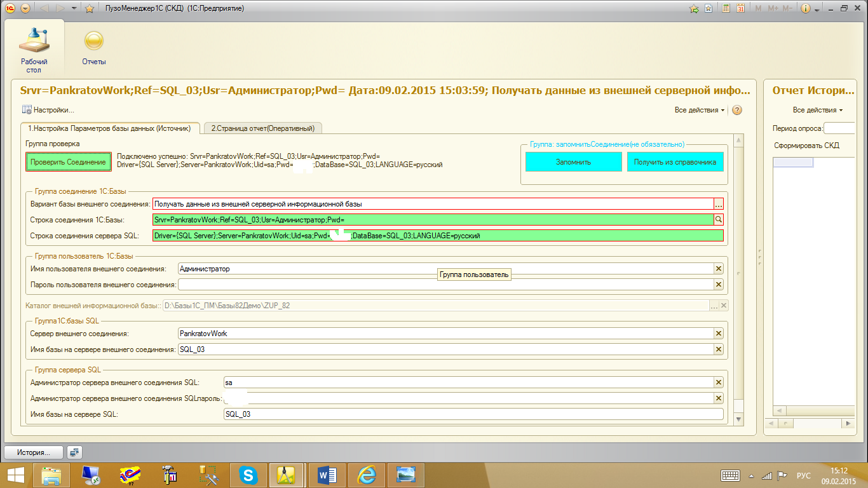
Task: Click the PankratovWork server field
Action: [x=446, y=334]
